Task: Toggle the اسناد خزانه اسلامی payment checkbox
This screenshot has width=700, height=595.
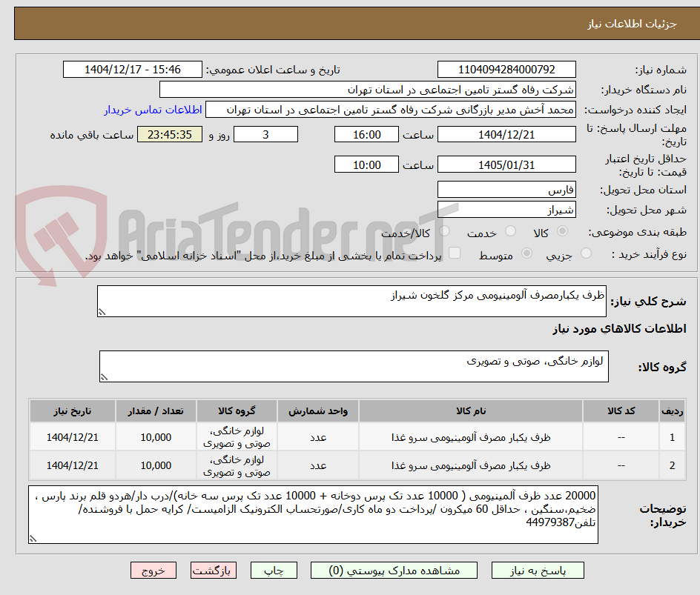Action: click(x=455, y=253)
